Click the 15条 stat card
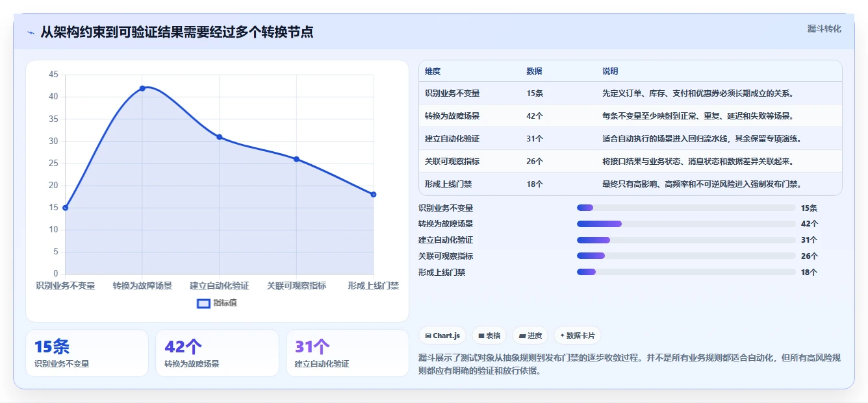The height and width of the screenshot is (403, 868). (x=87, y=353)
